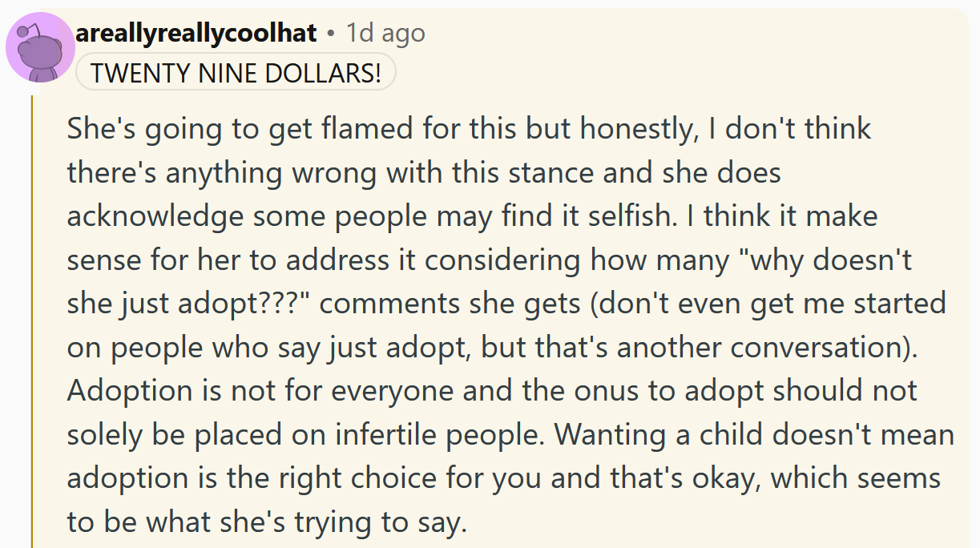The height and width of the screenshot is (548, 980).
Task: Click the "1d ago" comment timestamp
Action: pyautogui.click(x=385, y=33)
